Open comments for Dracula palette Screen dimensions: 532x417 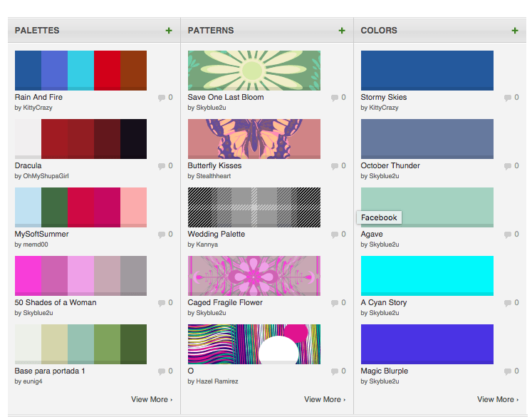click(165, 165)
